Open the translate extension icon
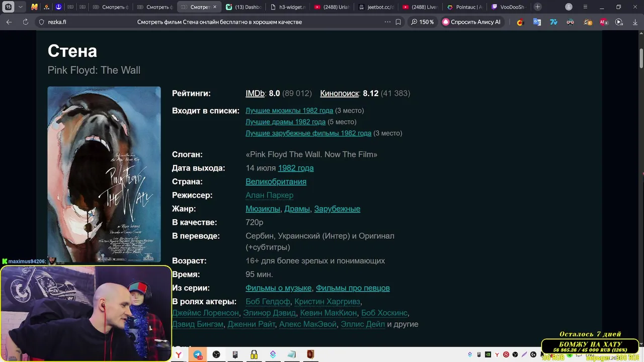 (537, 22)
